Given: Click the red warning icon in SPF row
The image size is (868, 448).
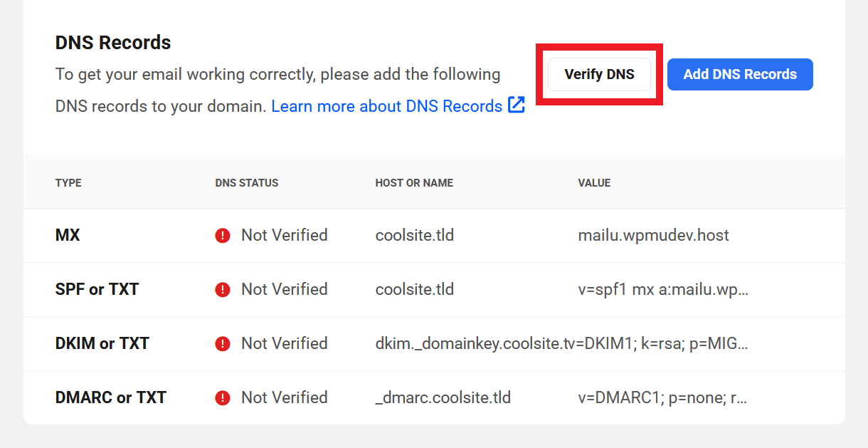Looking at the screenshot, I should (223, 290).
